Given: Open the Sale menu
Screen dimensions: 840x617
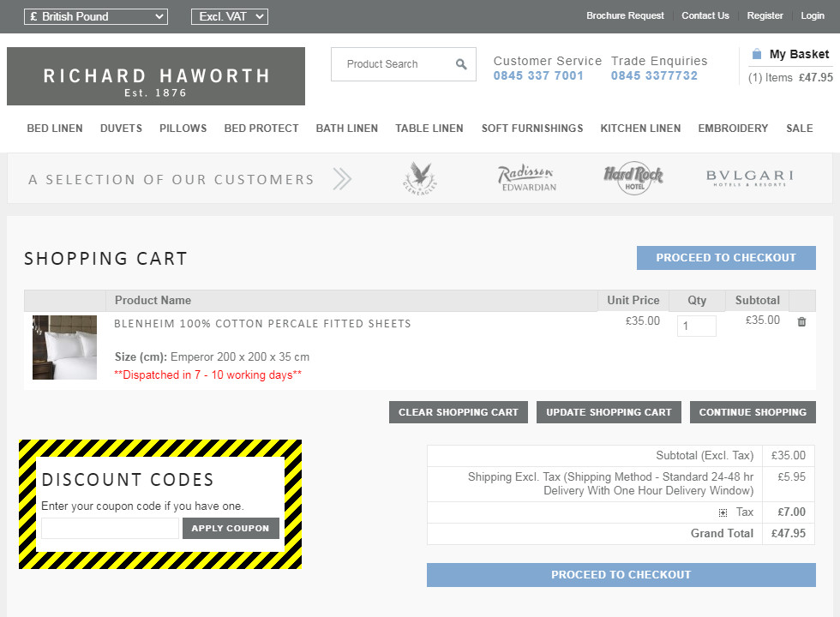Looking at the screenshot, I should coord(799,129).
